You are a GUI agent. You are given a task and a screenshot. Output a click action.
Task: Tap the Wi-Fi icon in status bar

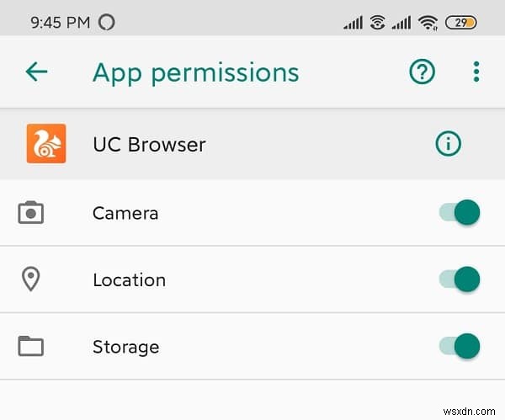[429, 23]
